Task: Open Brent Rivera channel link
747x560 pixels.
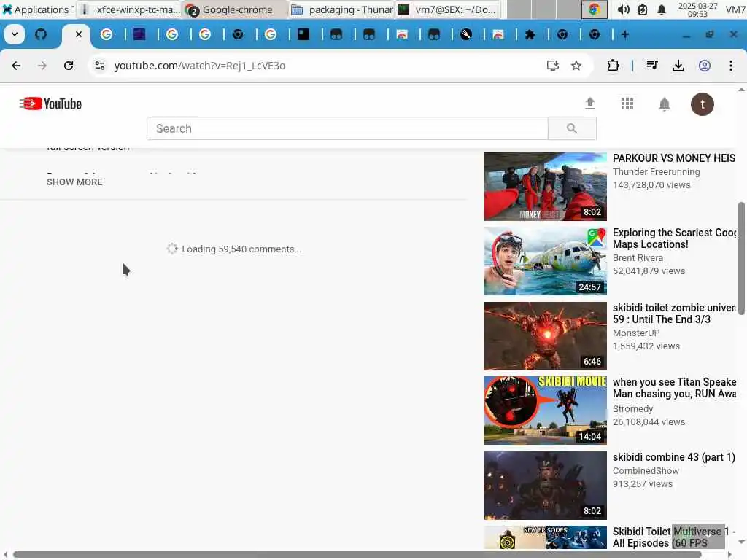Action: (x=638, y=258)
